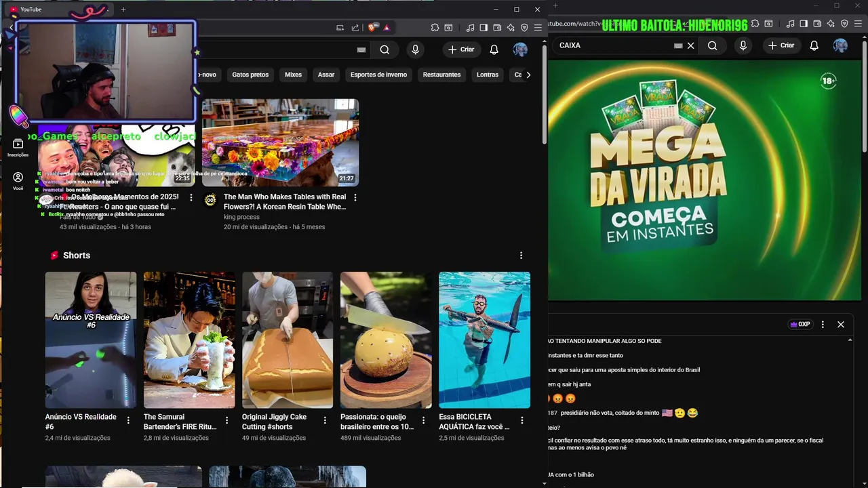This screenshot has height=488, width=868.
Task: Open menu for Anúncio VS Realidade #6 short
Action: point(128,420)
